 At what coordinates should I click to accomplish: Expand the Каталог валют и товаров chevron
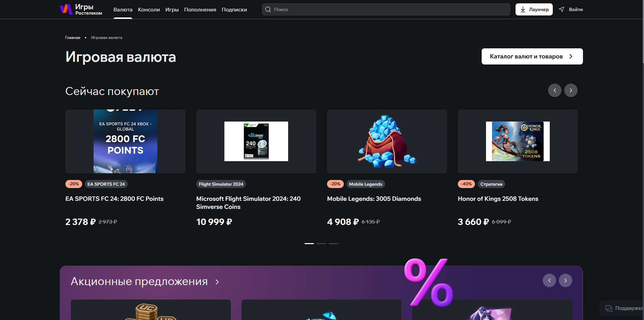571,56
